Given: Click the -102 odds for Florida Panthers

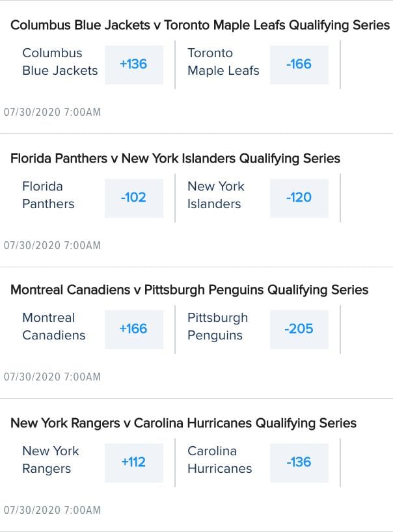Looking at the screenshot, I should click(134, 198).
